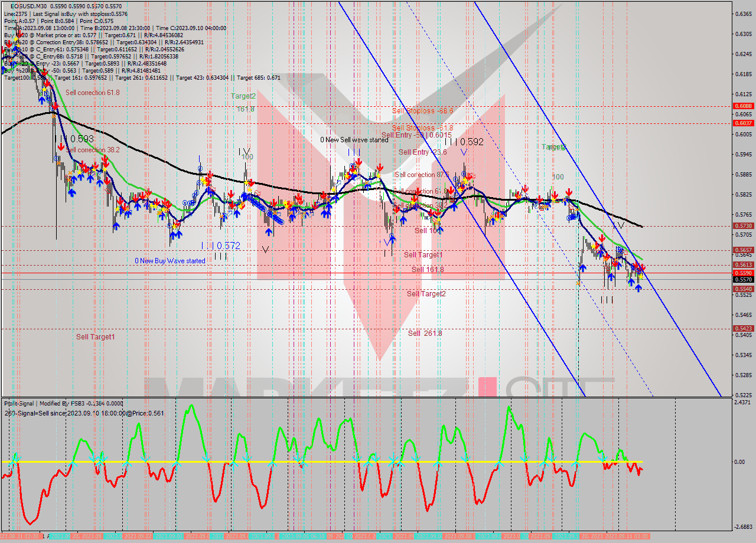756x543 pixels.
Task: Click the 'Sell 261.8' label
Action: point(425,333)
